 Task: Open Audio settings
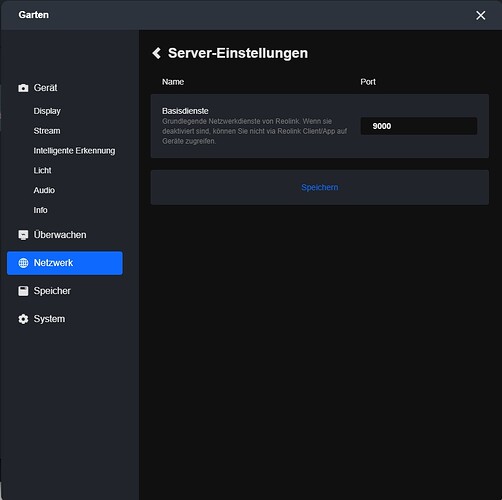(44, 190)
